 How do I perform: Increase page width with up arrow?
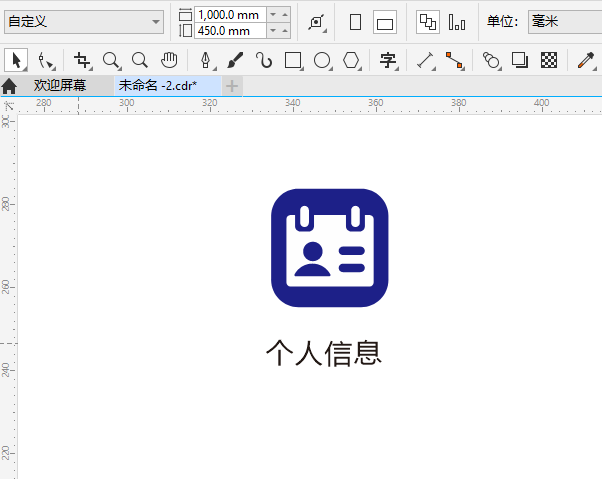pos(285,15)
